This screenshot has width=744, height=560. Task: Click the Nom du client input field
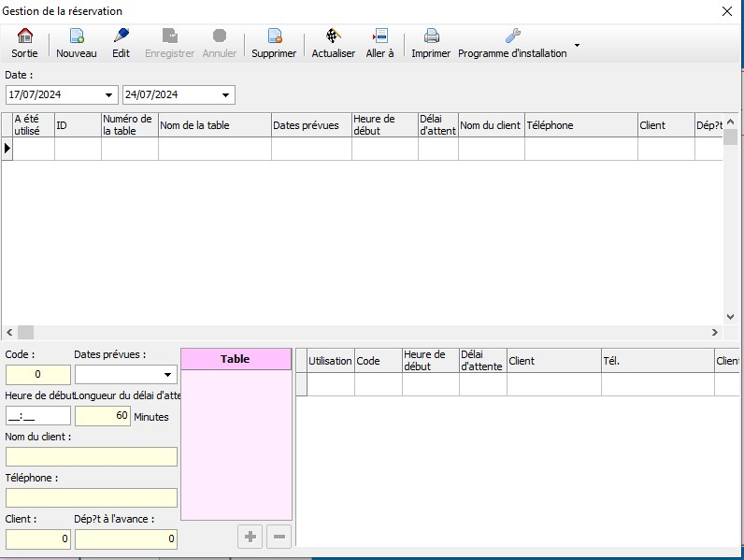91,456
